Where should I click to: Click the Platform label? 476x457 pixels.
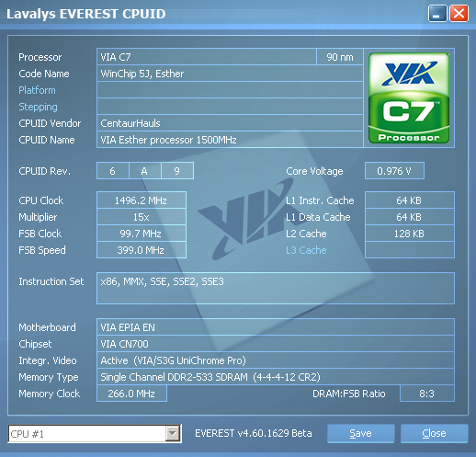coord(37,90)
